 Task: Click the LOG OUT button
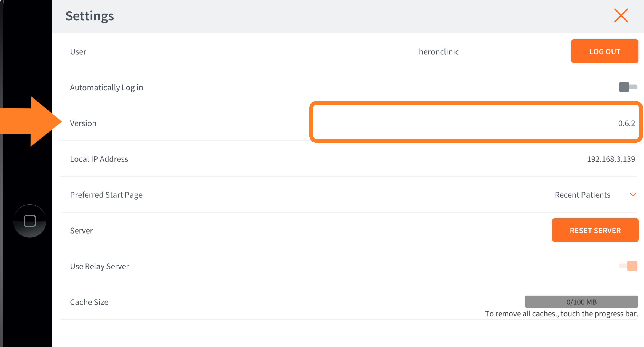pyautogui.click(x=604, y=51)
